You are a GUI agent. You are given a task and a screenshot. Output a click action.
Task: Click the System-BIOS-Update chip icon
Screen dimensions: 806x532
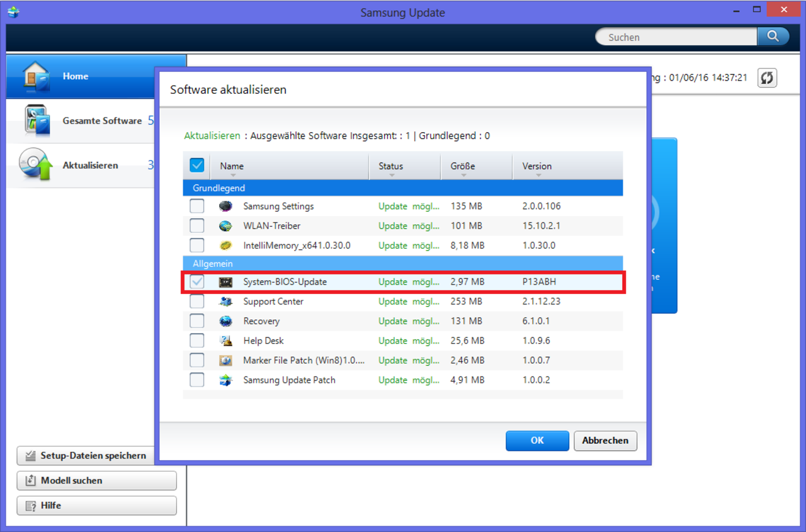(x=225, y=282)
